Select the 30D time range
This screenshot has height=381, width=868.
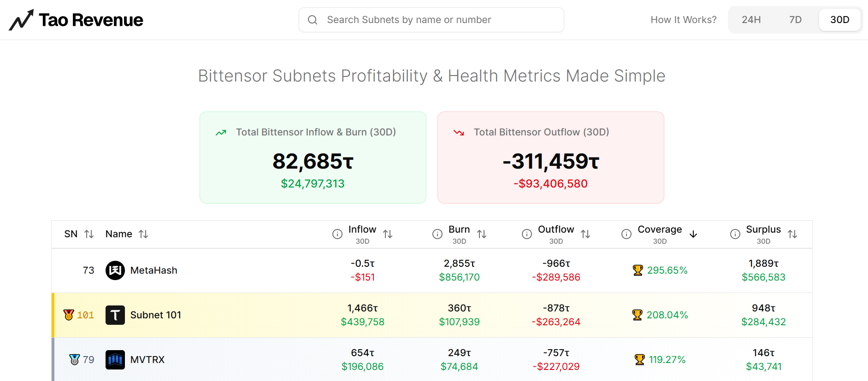click(839, 20)
